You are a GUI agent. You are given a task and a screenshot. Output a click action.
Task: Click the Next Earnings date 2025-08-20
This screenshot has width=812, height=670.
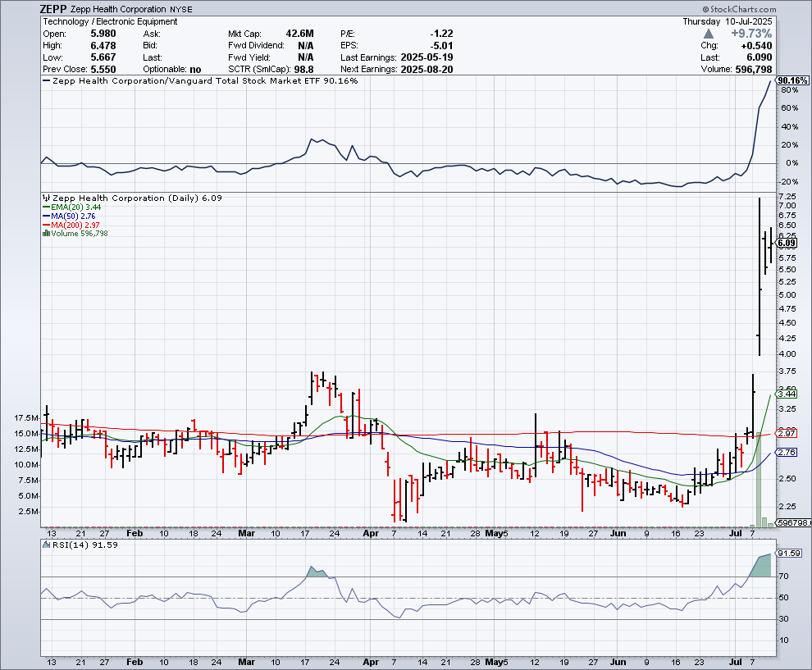(x=427, y=70)
